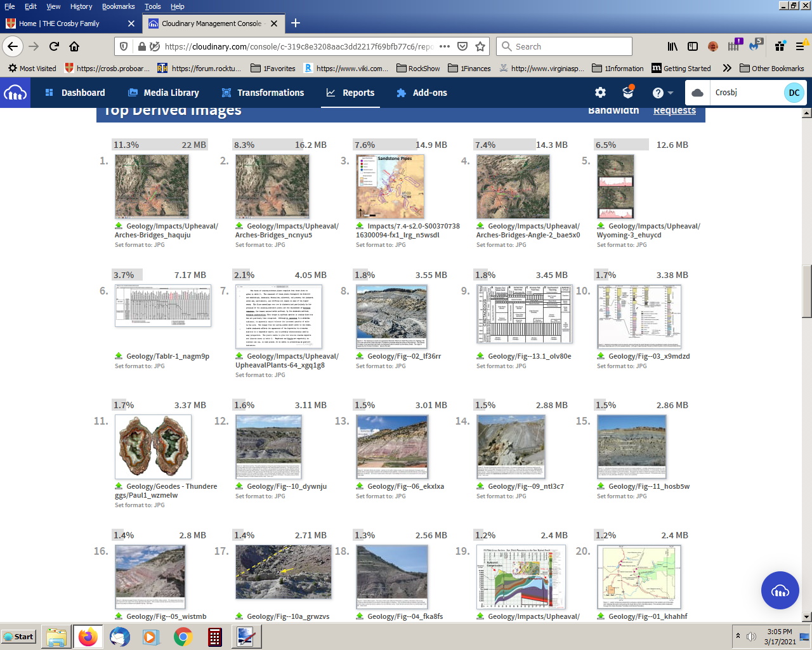Open File Explorer from the taskbar

(56, 637)
